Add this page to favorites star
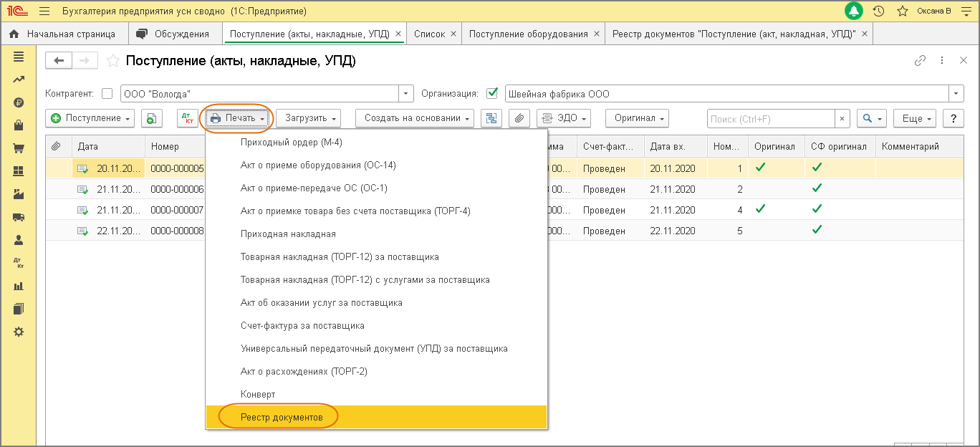The height and width of the screenshot is (447, 980). (x=112, y=61)
